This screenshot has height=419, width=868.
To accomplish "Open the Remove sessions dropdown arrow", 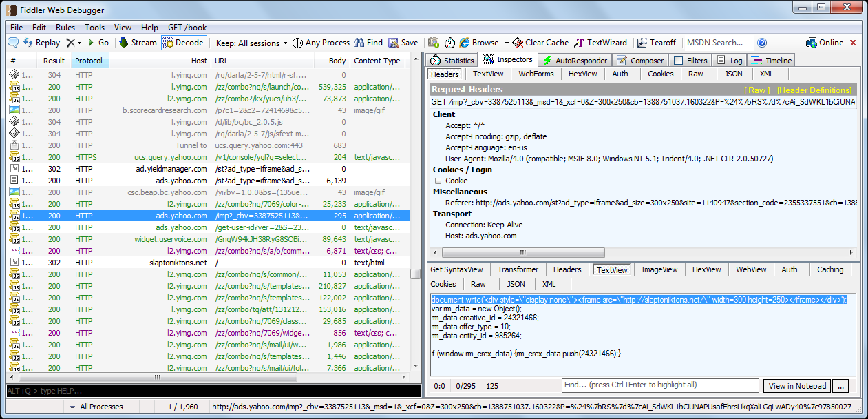I will pyautogui.click(x=79, y=43).
